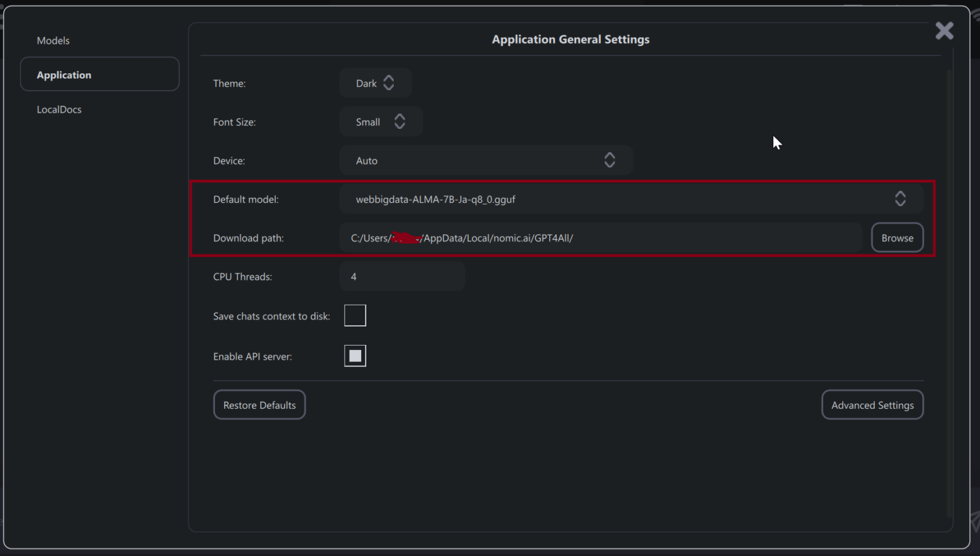Select the download path text field
980x556 pixels.
(600, 237)
